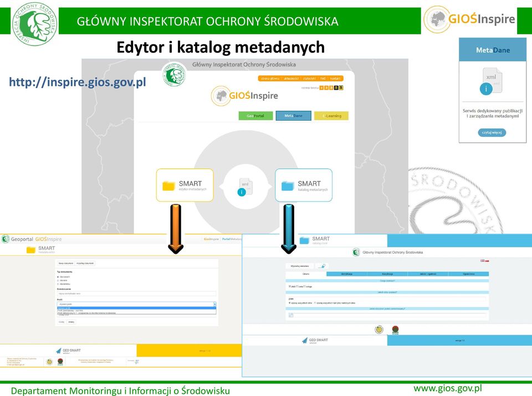Image resolution: width=532 pixels, height=396 pixels.
Task: Click 'Wyszukaj metadane' button in catalog
Action: pyautogui.click(x=300, y=266)
